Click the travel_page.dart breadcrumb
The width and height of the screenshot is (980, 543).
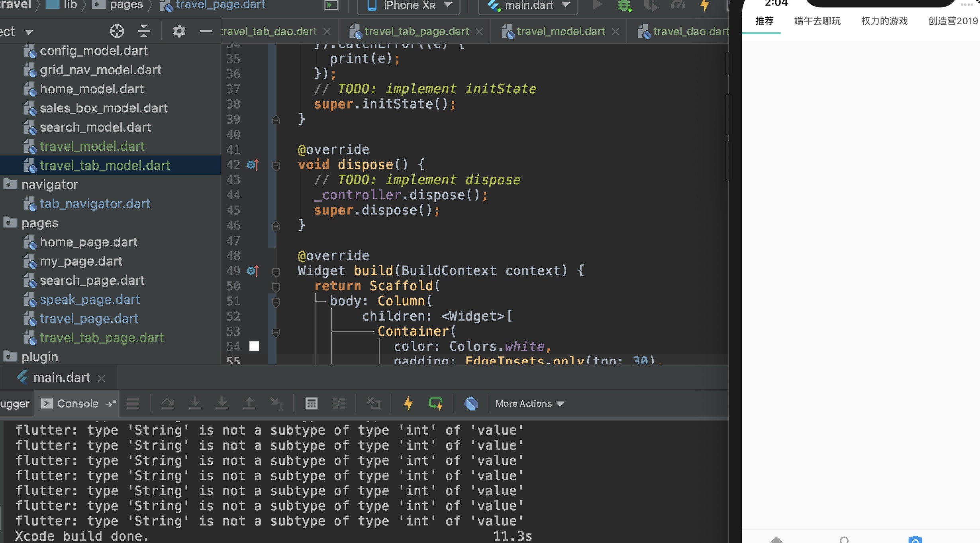(212, 5)
